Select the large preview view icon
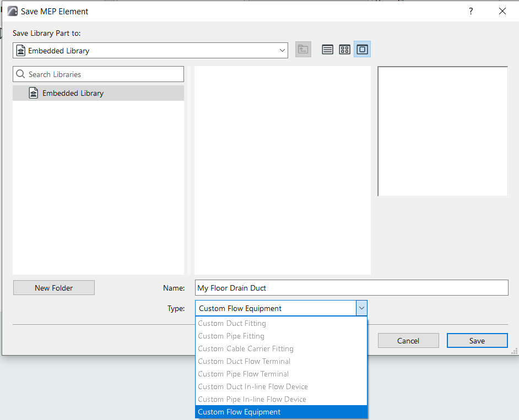Image resolution: width=519 pixels, height=420 pixels. tap(362, 50)
